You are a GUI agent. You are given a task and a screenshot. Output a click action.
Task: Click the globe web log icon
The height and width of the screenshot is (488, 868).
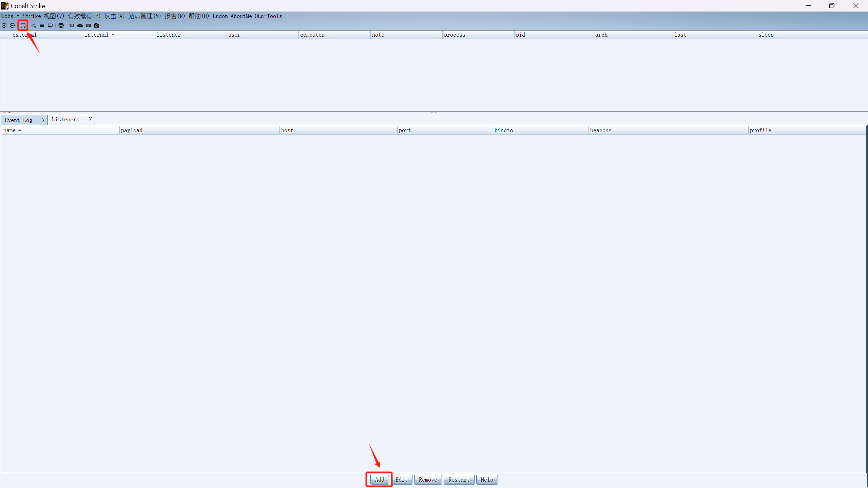(61, 25)
